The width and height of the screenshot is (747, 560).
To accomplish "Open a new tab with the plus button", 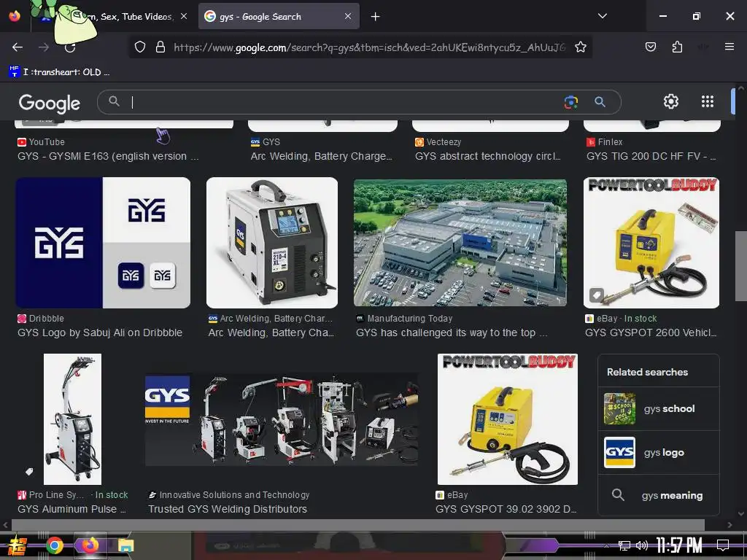I will point(376,17).
